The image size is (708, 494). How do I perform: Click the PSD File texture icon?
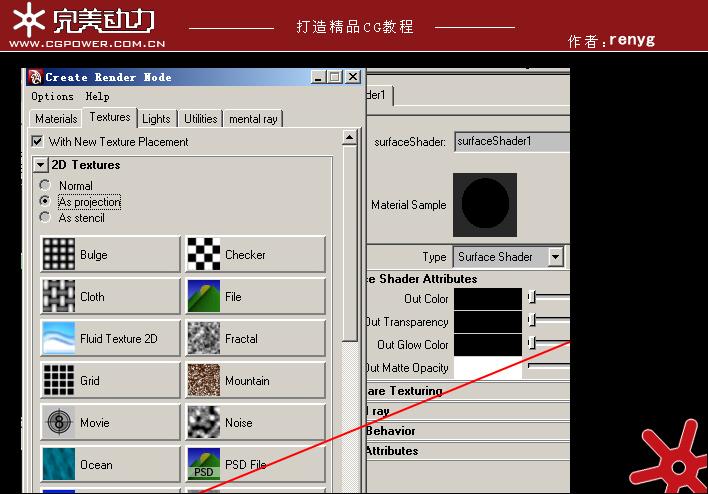(x=204, y=464)
